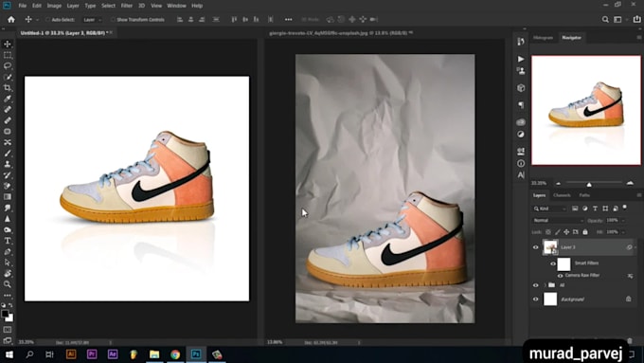Open the Layers panel flyout menu
Viewport: 644px width, 363px height.
pos(639,195)
